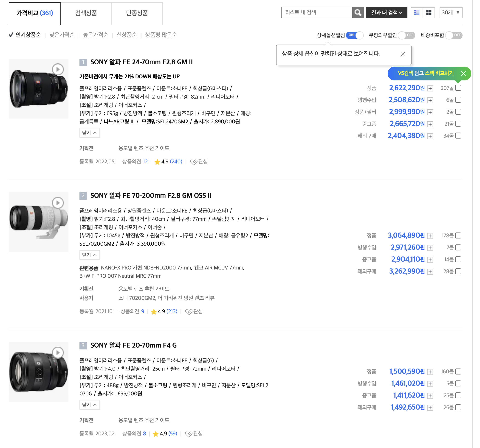Expand plus icon next to 2,999,990원
Viewport: 480px width, 448px height.
[x=430, y=112]
